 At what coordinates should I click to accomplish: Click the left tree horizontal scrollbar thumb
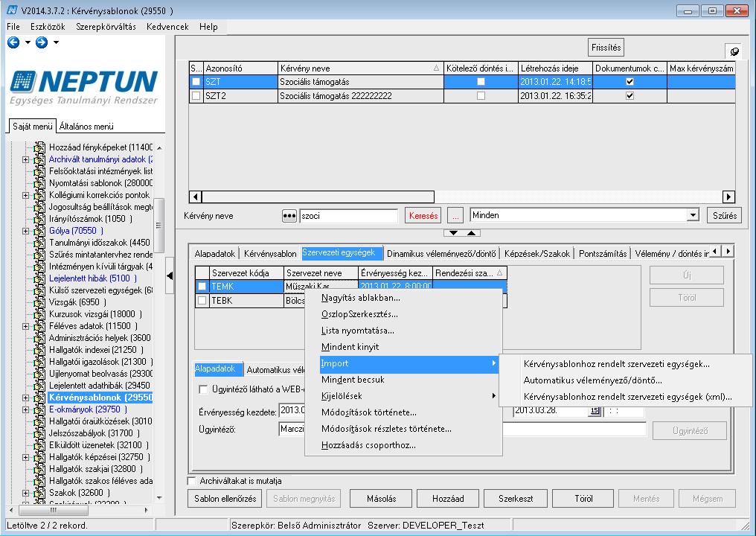[54, 510]
